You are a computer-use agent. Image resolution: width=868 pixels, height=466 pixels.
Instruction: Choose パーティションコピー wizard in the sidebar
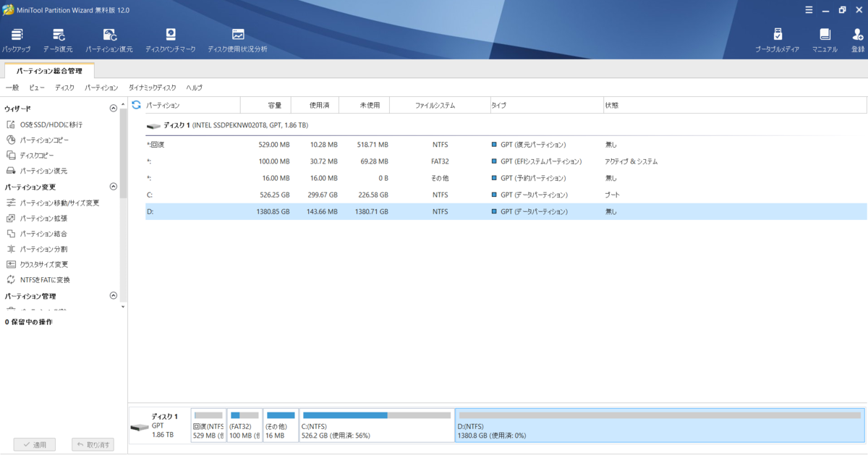[x=44, y=140]
